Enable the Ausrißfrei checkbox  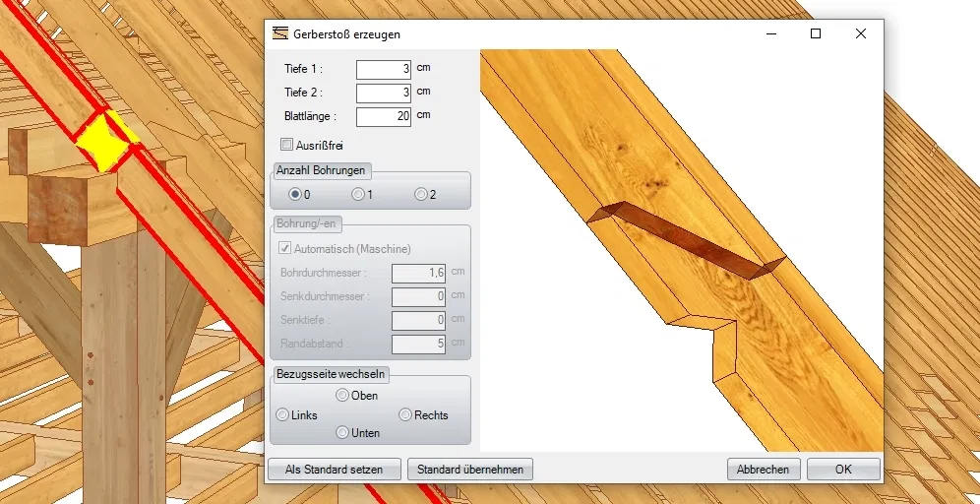pos(287,145)
